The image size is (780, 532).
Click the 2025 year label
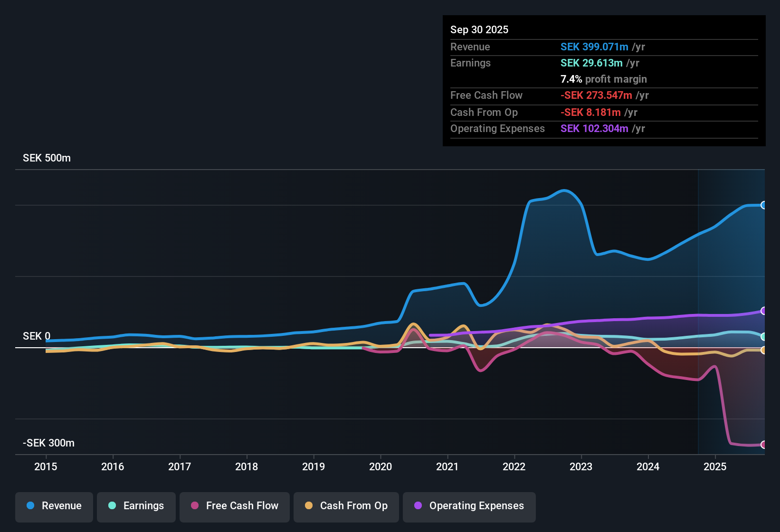(x=716, y=467)
